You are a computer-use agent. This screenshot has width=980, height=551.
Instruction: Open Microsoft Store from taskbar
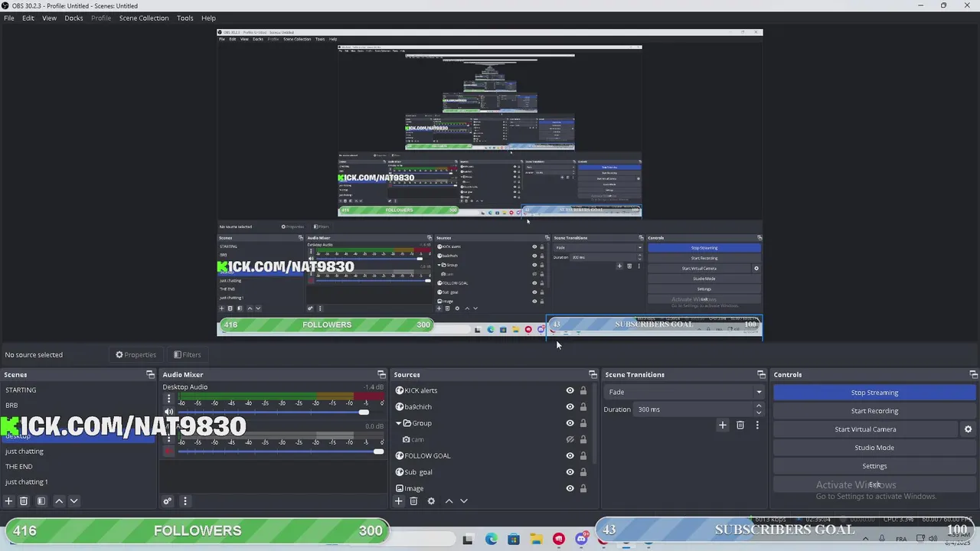pos(513,540)
